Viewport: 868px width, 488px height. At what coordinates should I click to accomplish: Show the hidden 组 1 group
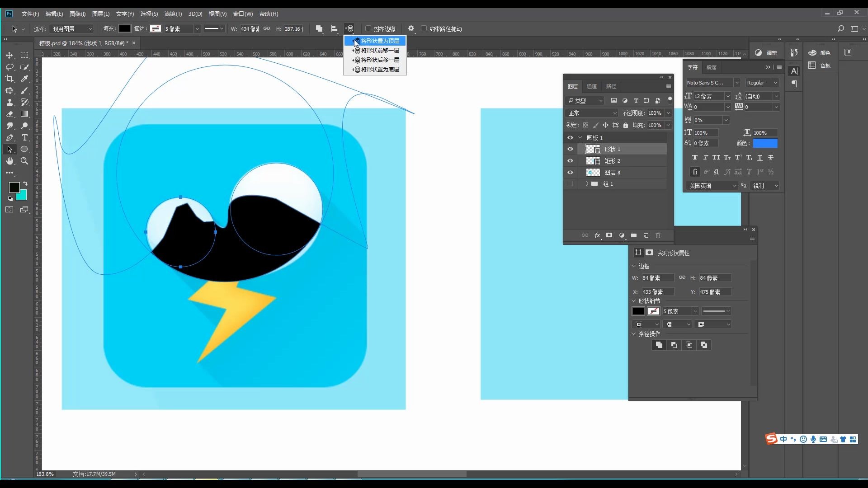(x=570, y=184)
